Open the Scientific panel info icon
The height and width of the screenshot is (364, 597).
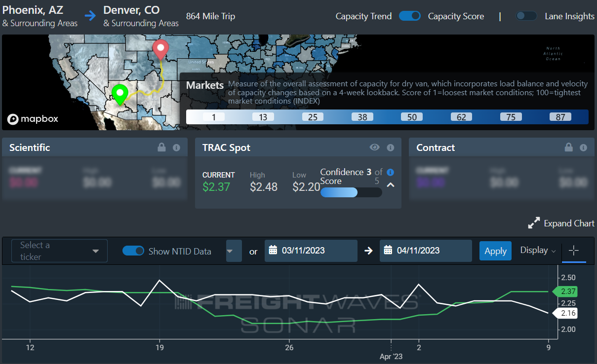pyautogui.click(x=176, y=147)
